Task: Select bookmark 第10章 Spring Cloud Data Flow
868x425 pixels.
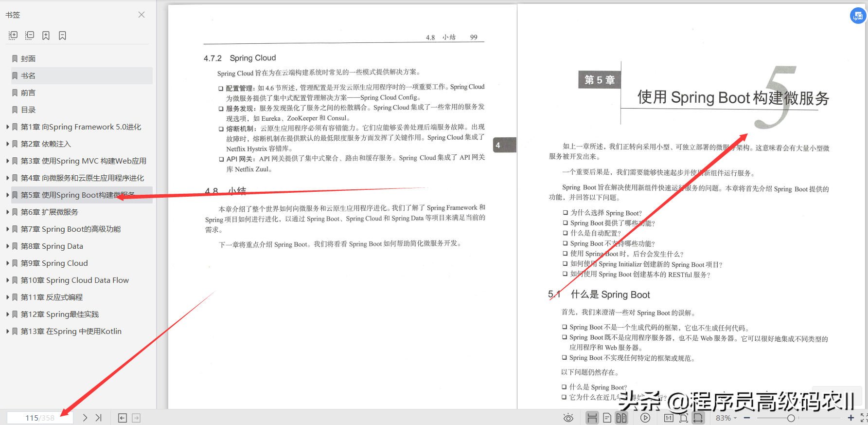Action: click(74, 280)
